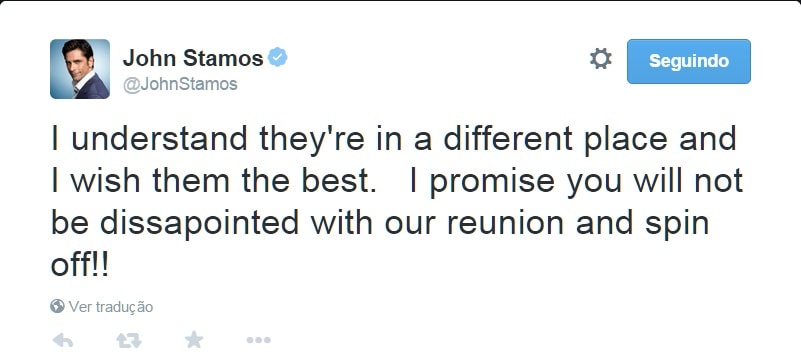
Task: Open John Stamos's profile picture
Action: pyautogui.click(x=80, y=69)
